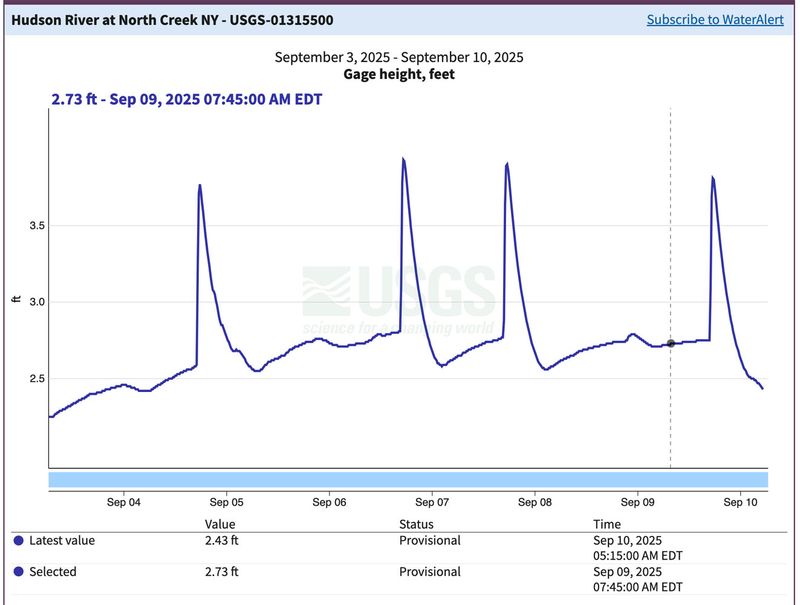Click the Sep 08 axis label
Screen dimensions: 800x605
click(535, 502)
